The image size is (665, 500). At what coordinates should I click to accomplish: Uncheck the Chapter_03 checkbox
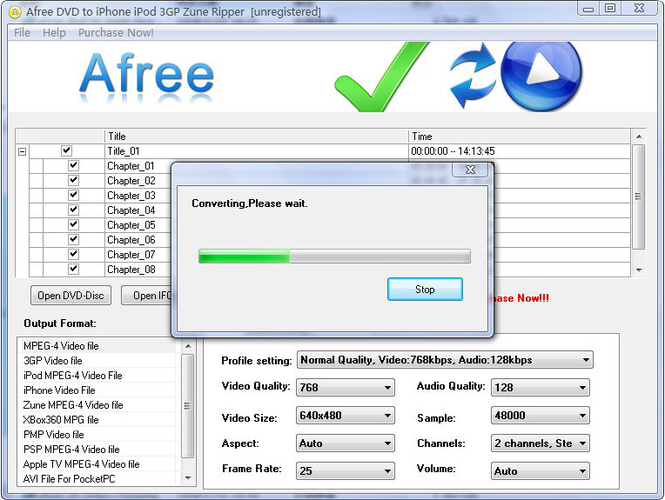73,195
